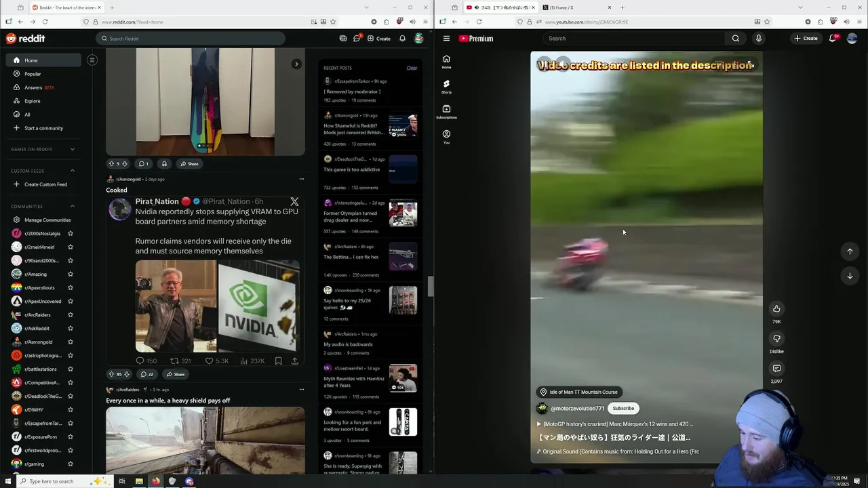Click Reddit Create post button

click(379, 39)
